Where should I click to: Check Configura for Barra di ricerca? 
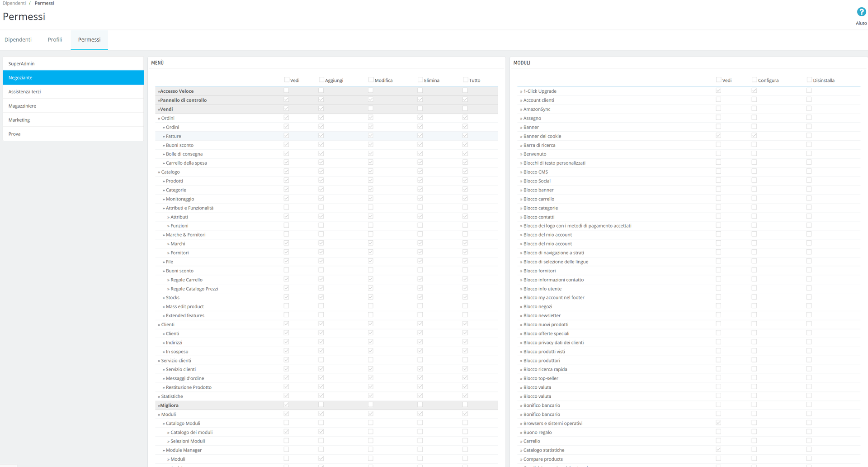[x=754, y=144]
